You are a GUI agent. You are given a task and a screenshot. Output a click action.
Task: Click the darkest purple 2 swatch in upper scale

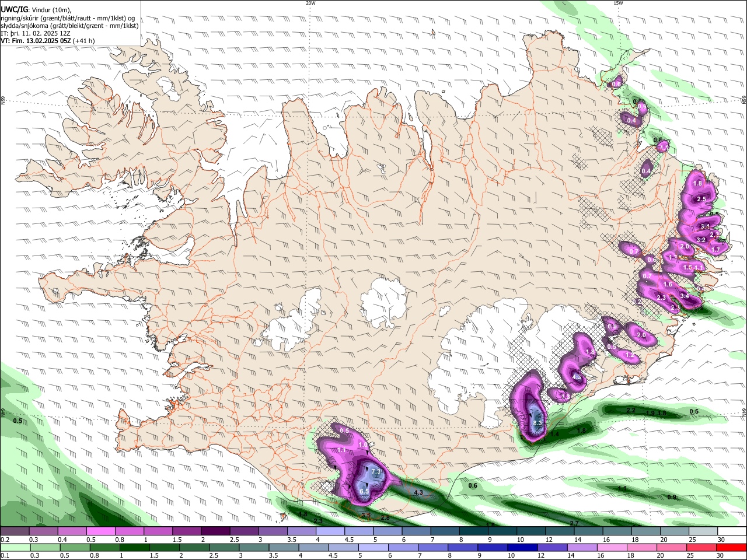(x=214, y=531)
